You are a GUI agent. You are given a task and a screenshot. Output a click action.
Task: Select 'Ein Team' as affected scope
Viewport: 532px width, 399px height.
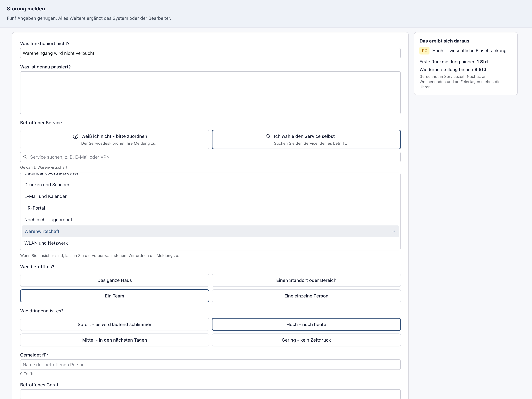(x=115, y=296)
